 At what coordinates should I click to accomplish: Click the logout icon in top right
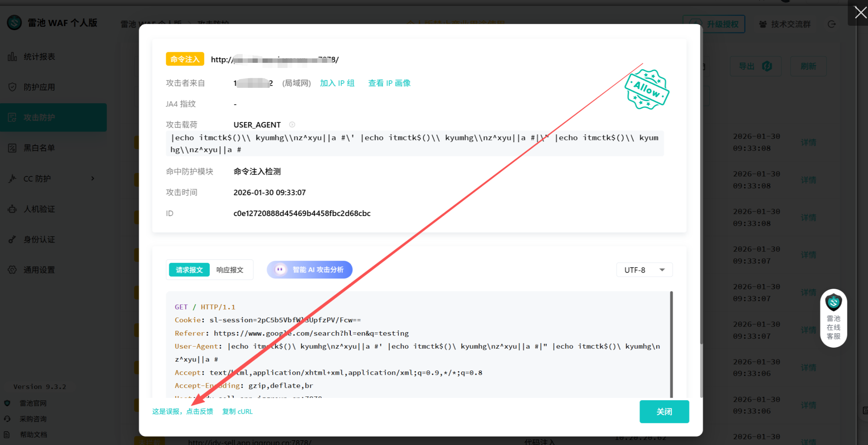[832, 24]
